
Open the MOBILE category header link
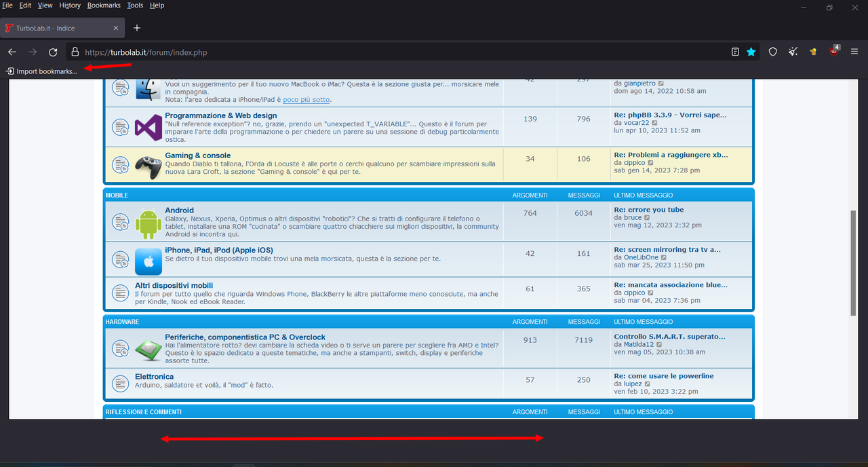pos(117,195)
